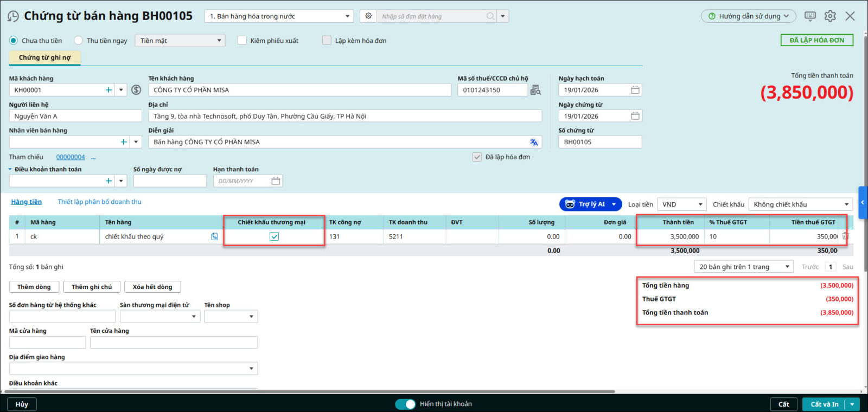The width and height of the screenshot is (868, 412).
Task: Open the customer debt dollar icon
Action: coord(136,90)
